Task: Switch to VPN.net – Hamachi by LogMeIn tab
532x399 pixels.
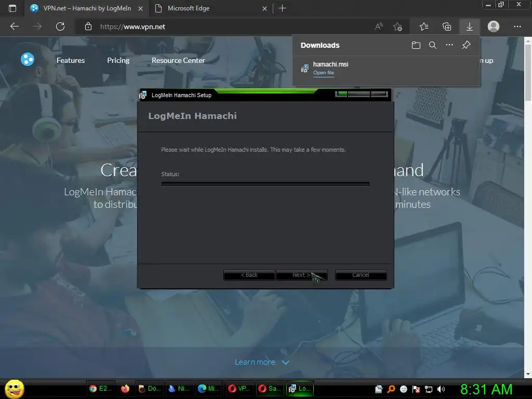Action: pyautogui.click(x=87, y=8)
